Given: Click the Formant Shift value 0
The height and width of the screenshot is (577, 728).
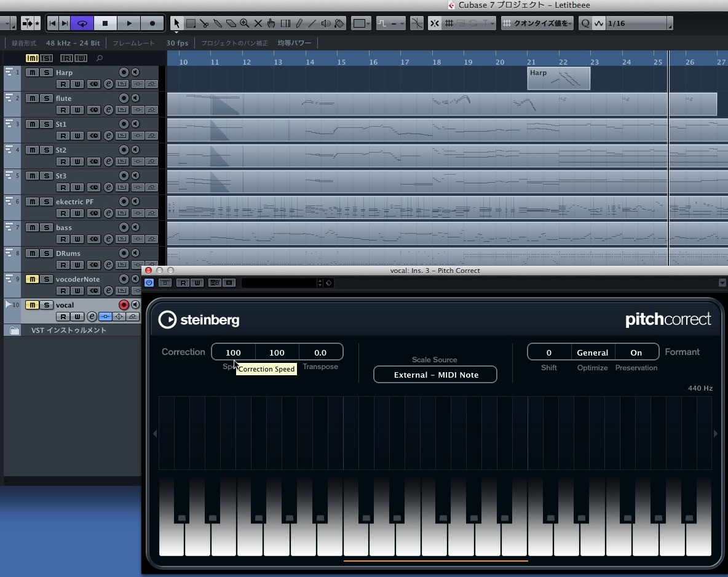Looking at the screenshot, I should coord(549,352).
